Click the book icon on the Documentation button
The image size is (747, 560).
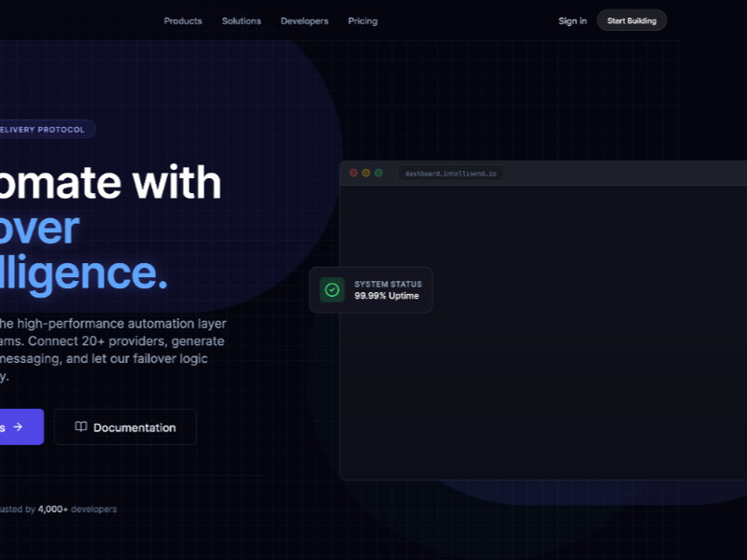[82, 427]
